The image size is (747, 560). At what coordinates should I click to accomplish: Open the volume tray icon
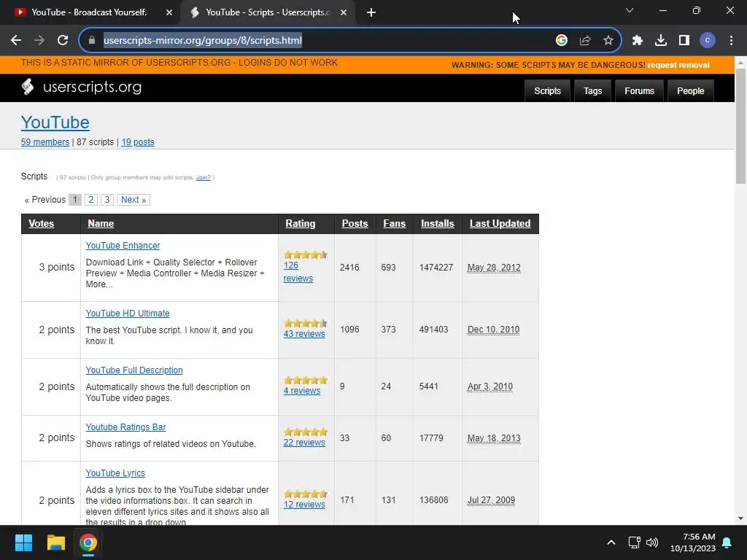click(652, 542)
